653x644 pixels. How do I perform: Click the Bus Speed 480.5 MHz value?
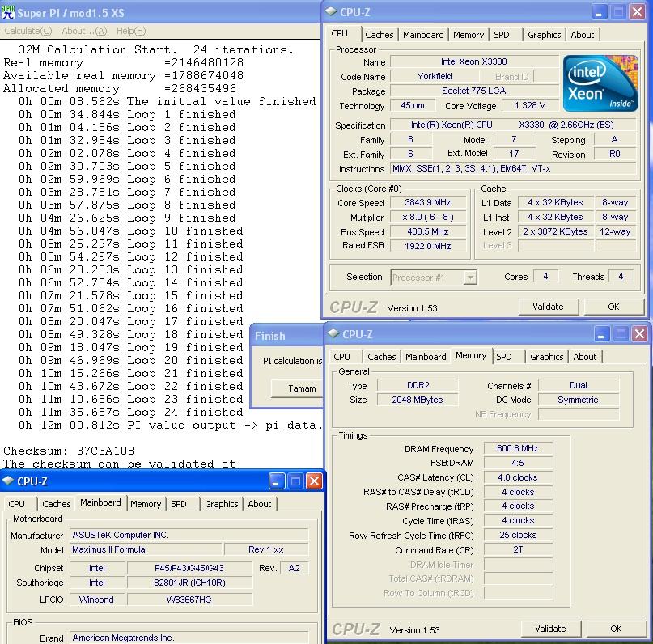[x=428, y=231]
